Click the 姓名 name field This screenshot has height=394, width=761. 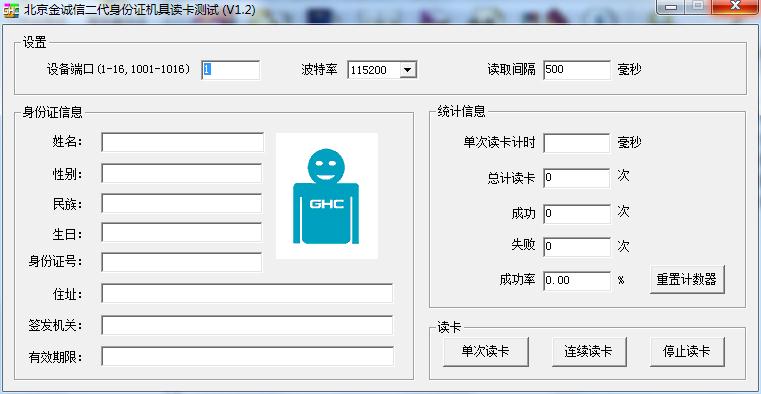(182, 142)
